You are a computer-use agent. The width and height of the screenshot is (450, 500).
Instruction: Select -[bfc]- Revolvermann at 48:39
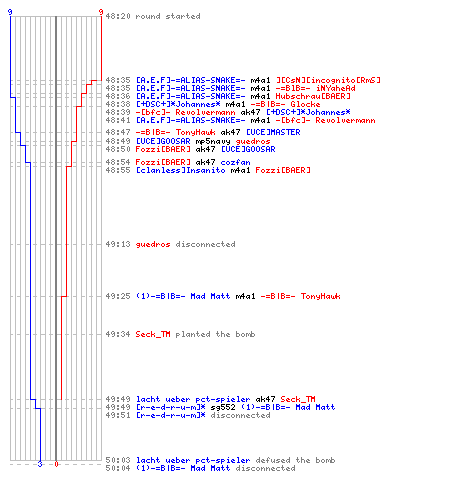185,112
